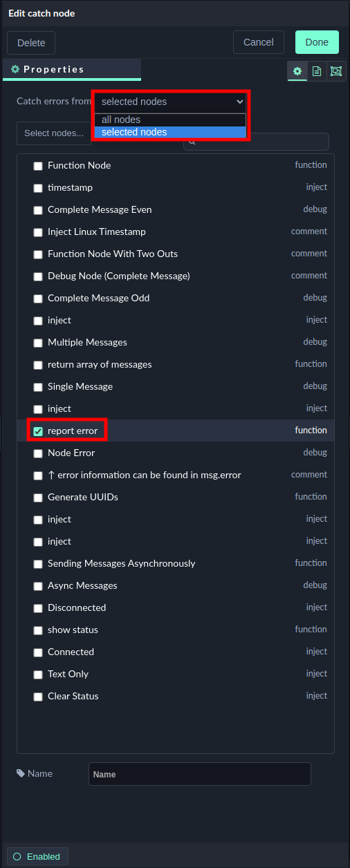Click the Select nodes... button
Viewport: 350px width, 868px height.
click(x=54, y=133)
